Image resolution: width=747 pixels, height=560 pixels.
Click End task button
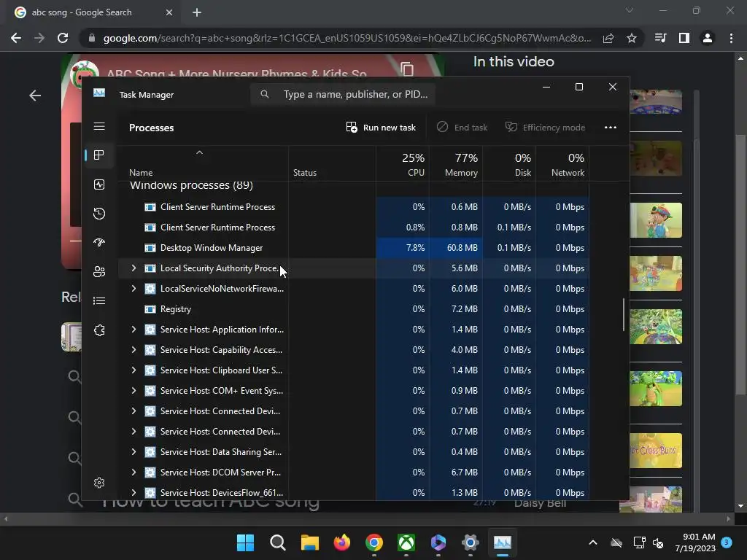(462, 127)
